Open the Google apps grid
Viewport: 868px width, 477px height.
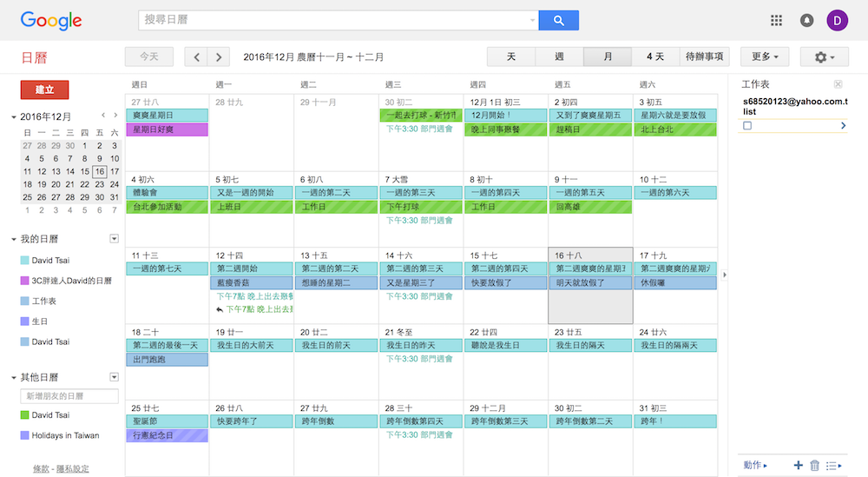[776, 20]
